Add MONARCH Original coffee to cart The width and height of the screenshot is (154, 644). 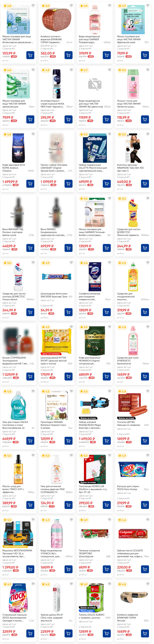pyautogui.click(x=107, y=376)
